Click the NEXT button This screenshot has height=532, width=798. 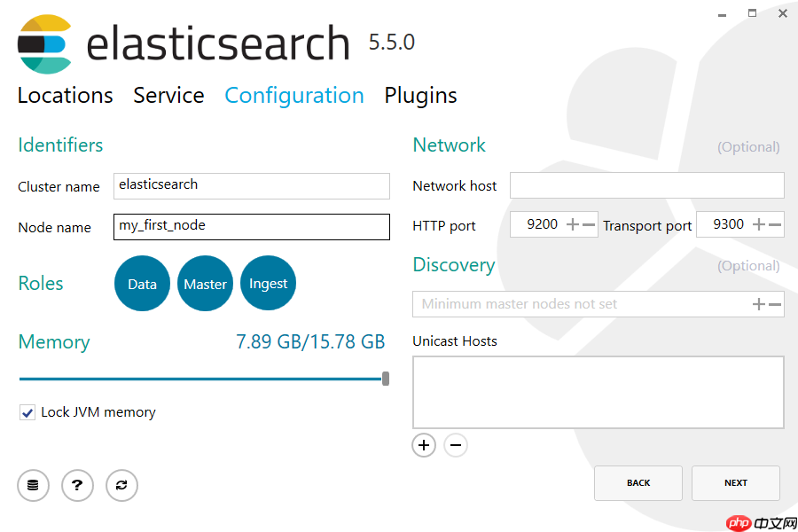pyautogui.click(x=736, y=482)
